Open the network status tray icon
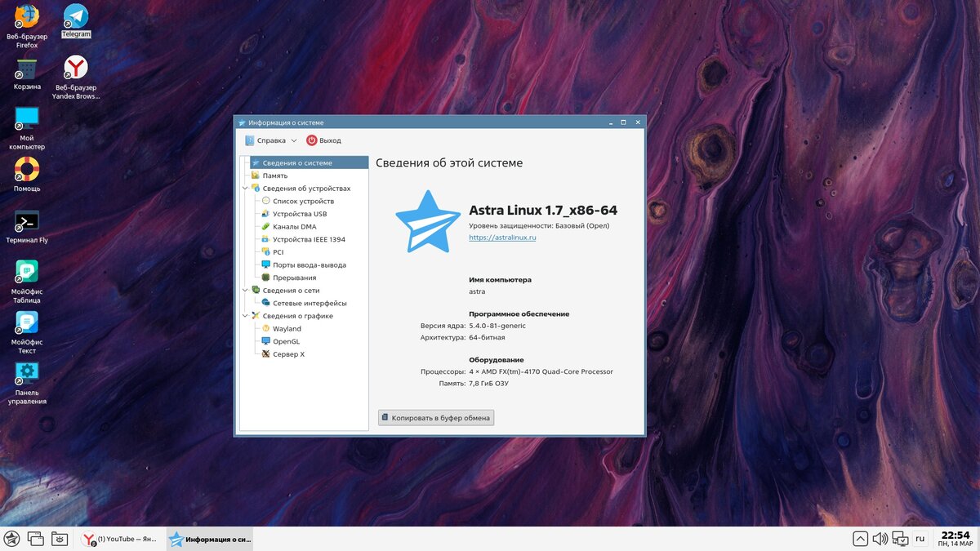980x551 pixels. pyautogui.click(x=900, y=539)
